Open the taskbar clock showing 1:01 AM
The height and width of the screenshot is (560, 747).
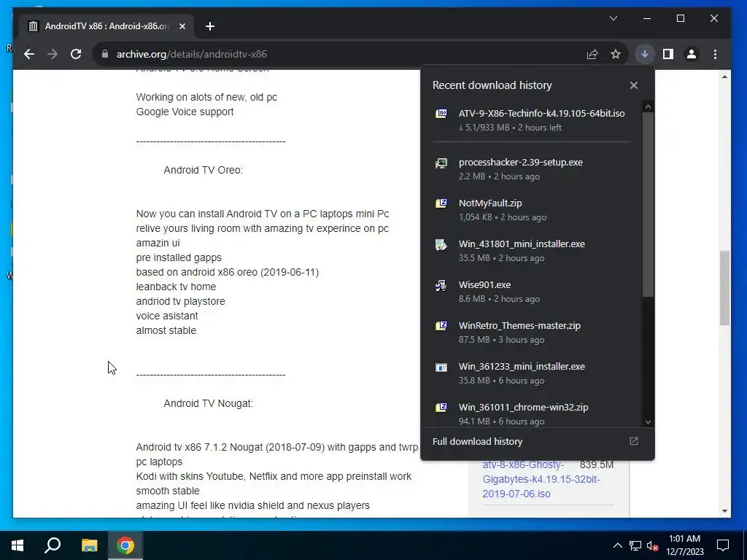coord(684,545)
